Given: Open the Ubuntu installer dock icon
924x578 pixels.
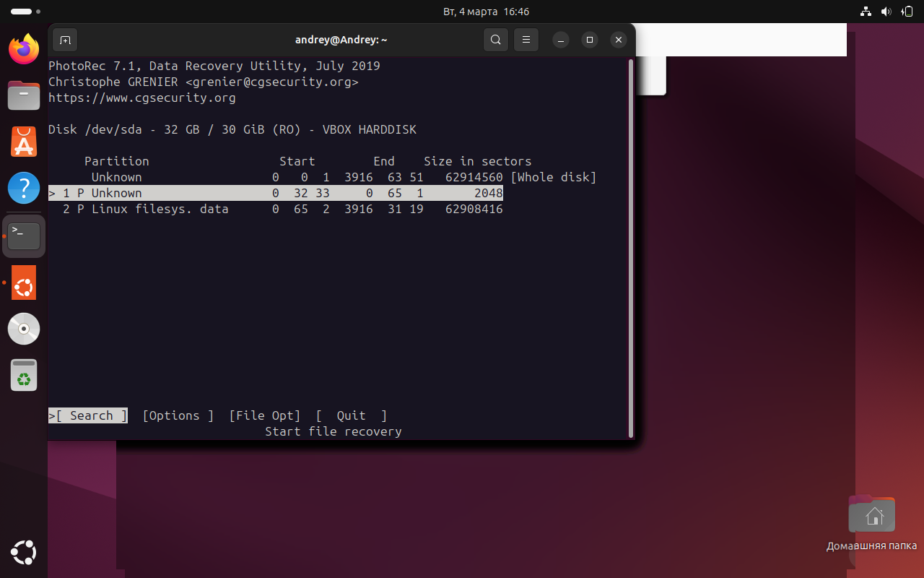Looking at the screenshot, I should tap(24, 282).
